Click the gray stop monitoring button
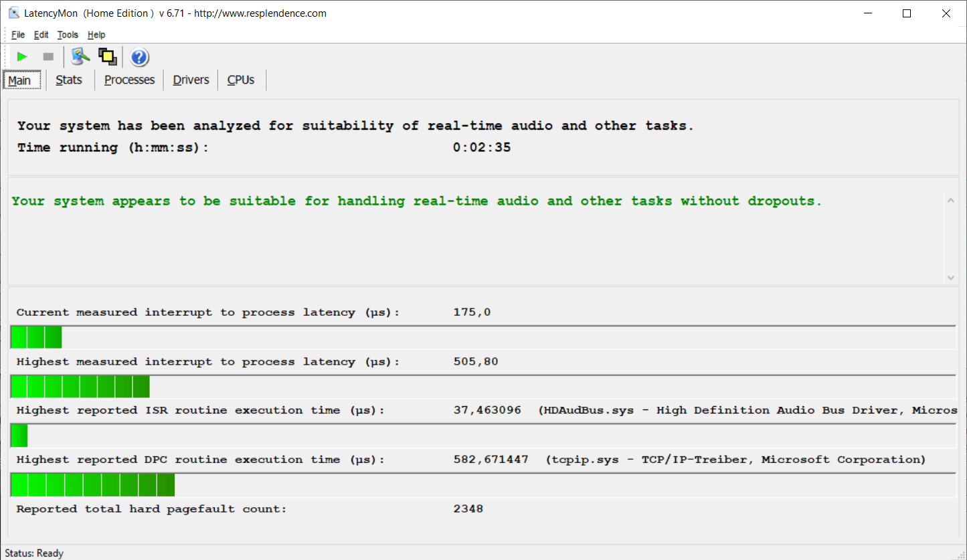The width and height of the screenshot is (967, 560). 48,57
